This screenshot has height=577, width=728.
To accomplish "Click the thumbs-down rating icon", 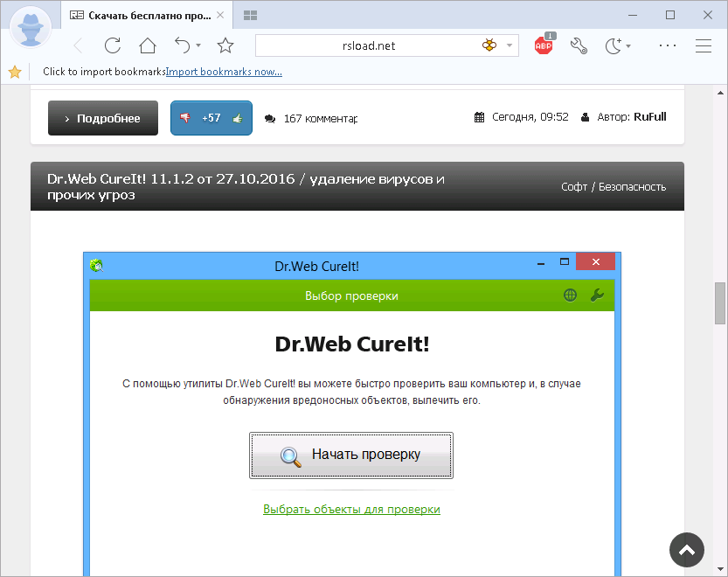I will [x=185, y=117].
